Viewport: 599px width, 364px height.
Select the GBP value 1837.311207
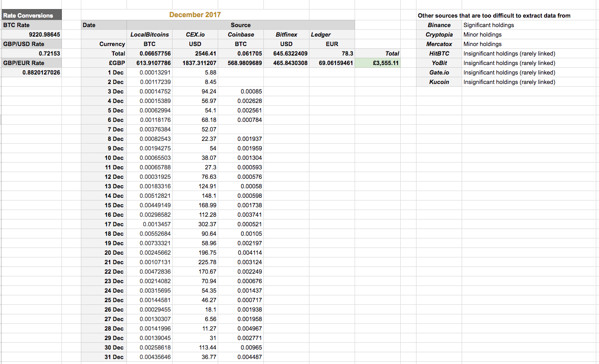pyautogui.click(x=195, y=63)
